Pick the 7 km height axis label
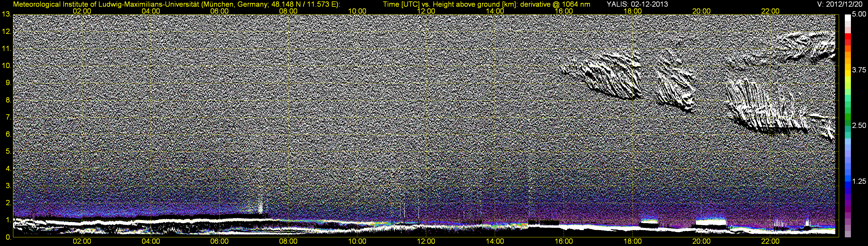 (x=8, y=117)
